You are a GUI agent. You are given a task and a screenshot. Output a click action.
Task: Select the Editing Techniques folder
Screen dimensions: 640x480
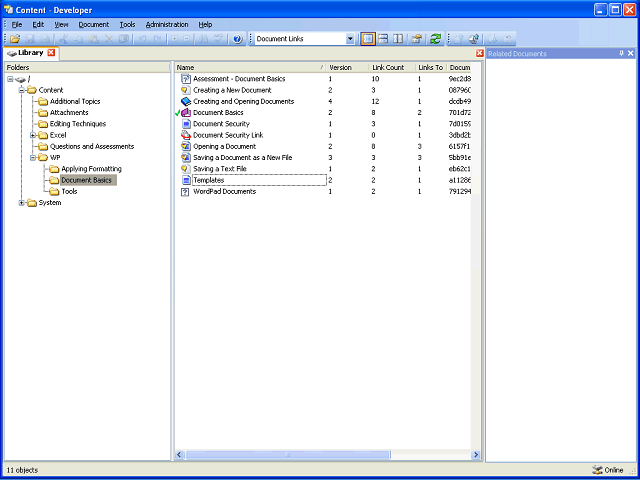[x=78, y=124]
